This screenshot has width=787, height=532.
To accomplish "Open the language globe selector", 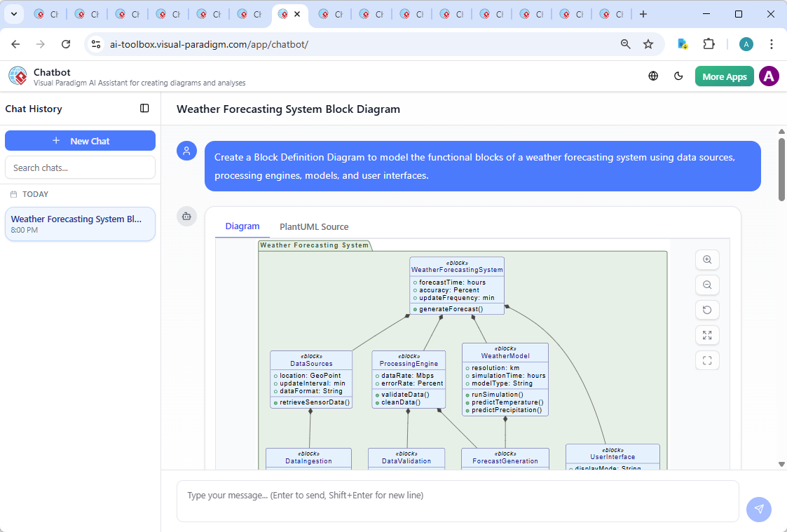I will tap(653, 76).
